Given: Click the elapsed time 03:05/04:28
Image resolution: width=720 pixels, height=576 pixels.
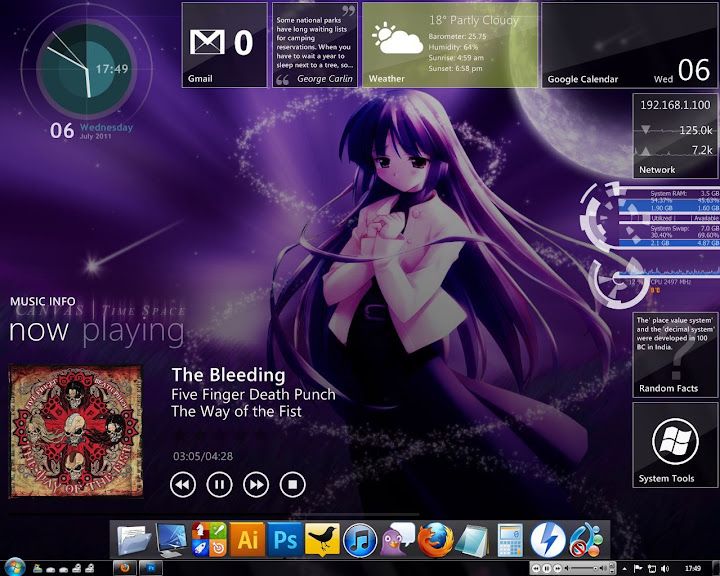Looking at the screenshot, I should coord(203,456).
